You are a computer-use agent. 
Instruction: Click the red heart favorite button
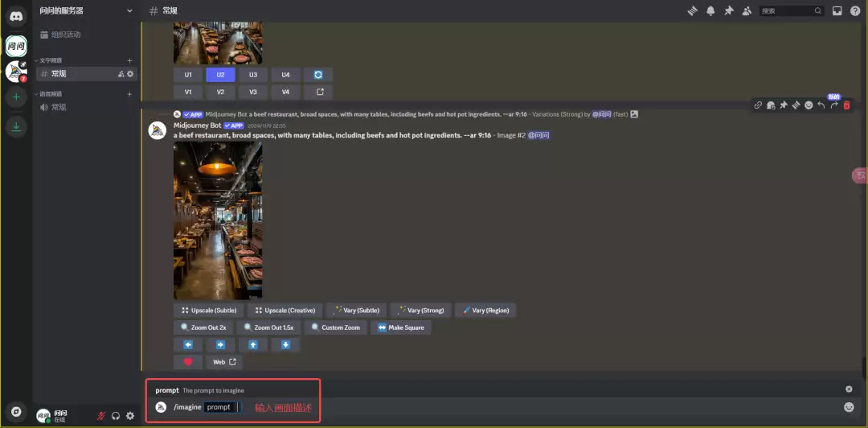click(x=188, y=362)
